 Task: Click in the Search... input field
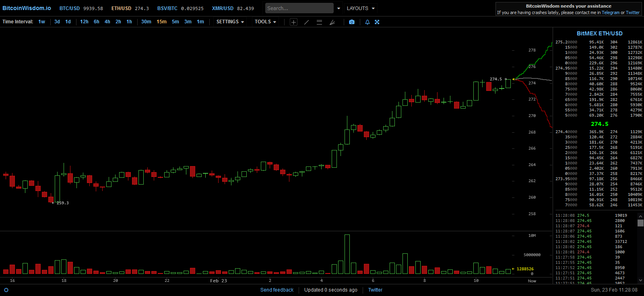click(299, 8)
